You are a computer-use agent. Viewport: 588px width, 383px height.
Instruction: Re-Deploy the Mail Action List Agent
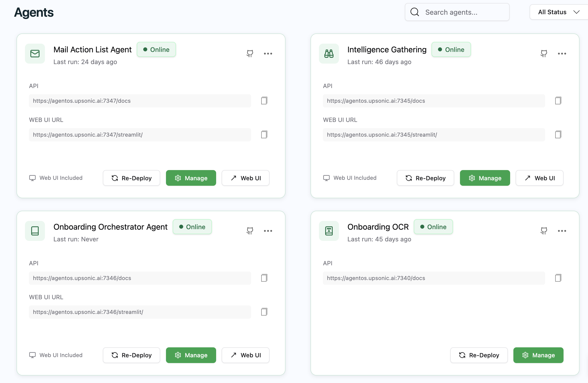click(x=132, y=178)
